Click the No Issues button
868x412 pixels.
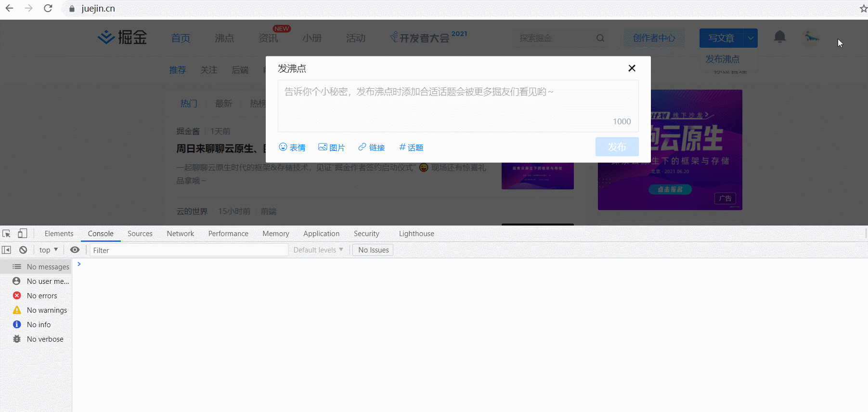pyautogui.click(x=373, y=250)
